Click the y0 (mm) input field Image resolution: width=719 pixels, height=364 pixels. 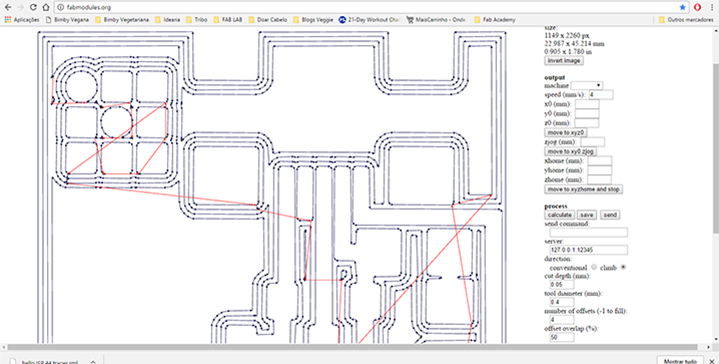pos(587,114)
